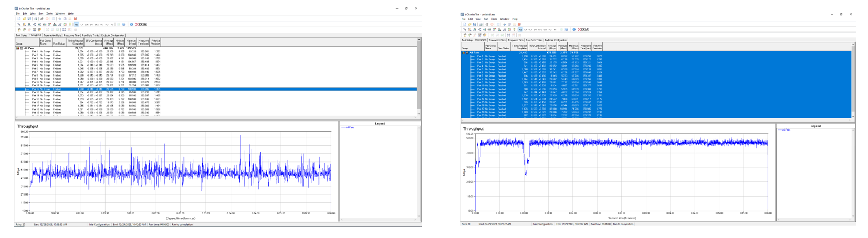Image resolution: width=868 pixels, height=238 pixels.
Task: Switch to Test Setup tab in right window
Action: 467,40
